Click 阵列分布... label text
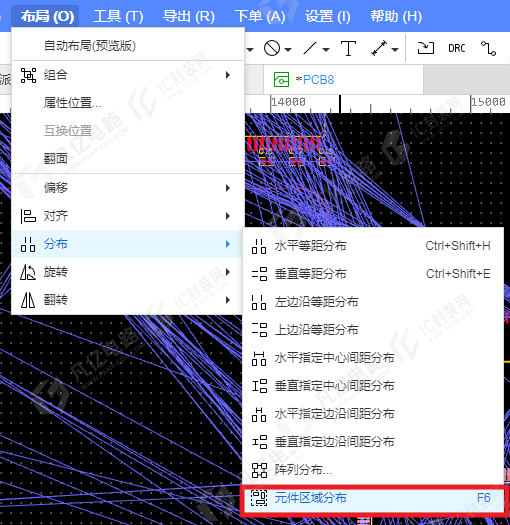This screenshot has width=510, height=525. coord(303,470)
